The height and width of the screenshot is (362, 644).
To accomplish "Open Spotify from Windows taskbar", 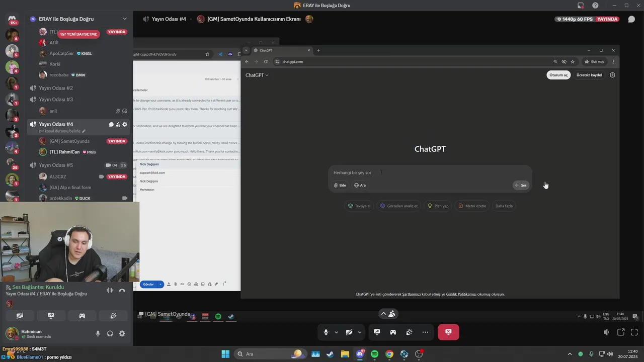I will pyautogui.click(x=374, y=354).
